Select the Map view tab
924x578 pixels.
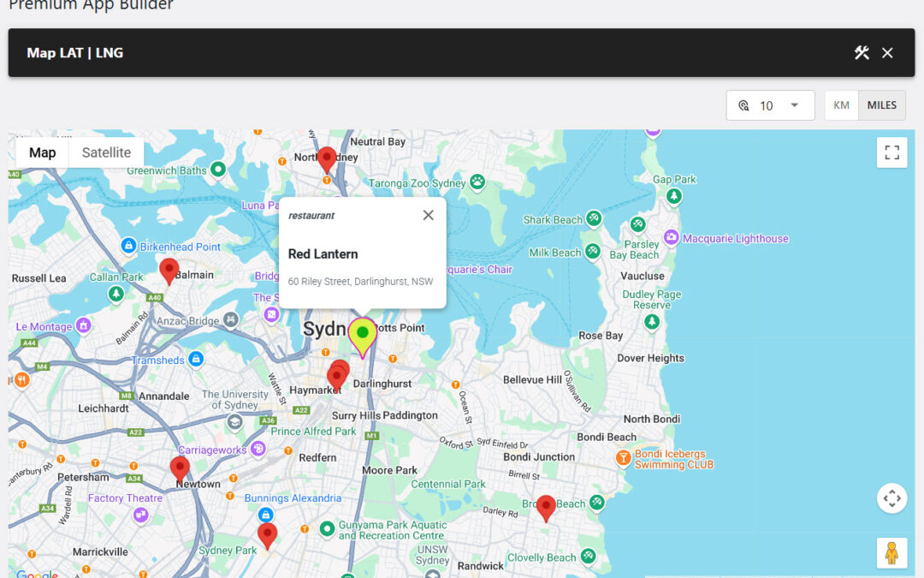point(43,152)
